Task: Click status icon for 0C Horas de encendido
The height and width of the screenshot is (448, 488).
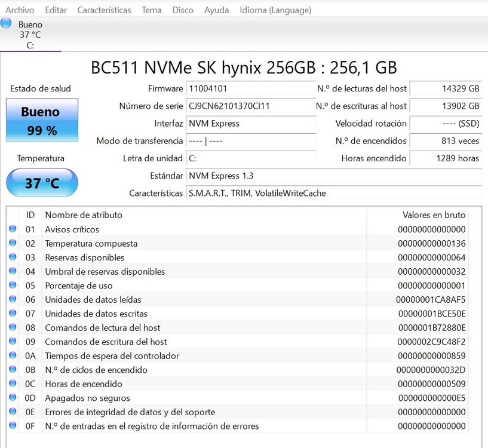Action: (x=13, y=383)
